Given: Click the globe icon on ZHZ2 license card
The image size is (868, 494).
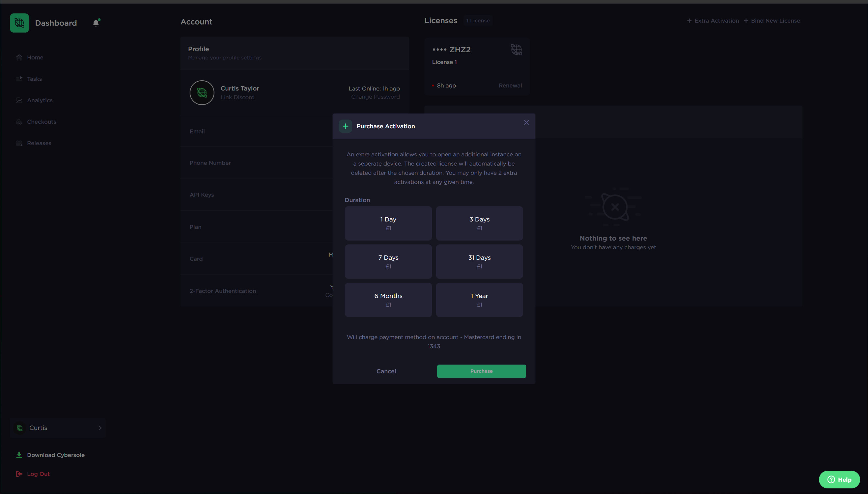Looking at the screenshot, I should pos(516,49).
